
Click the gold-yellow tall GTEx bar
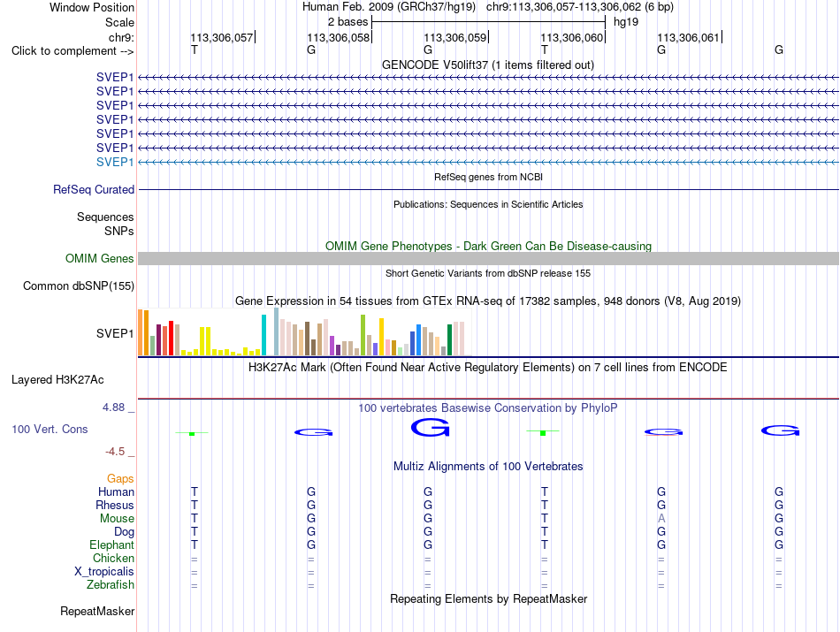click(381, 337)
